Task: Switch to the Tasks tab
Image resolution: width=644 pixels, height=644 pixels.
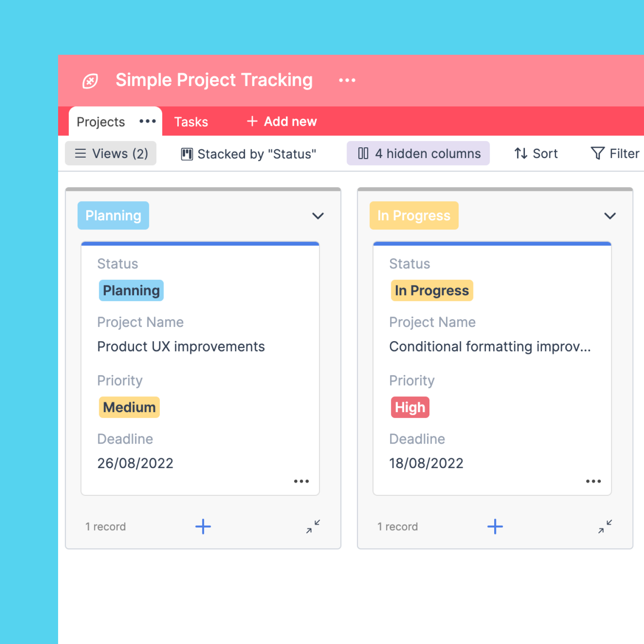Action: pyautogui.click(x=191, y=121)
